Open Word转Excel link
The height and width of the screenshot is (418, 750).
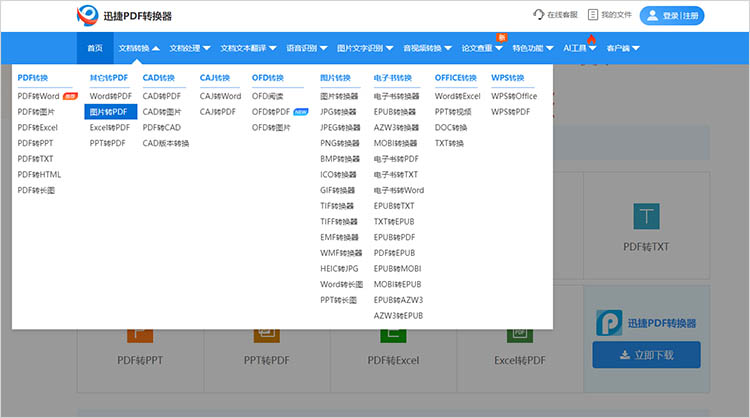[x=457, y=96]
